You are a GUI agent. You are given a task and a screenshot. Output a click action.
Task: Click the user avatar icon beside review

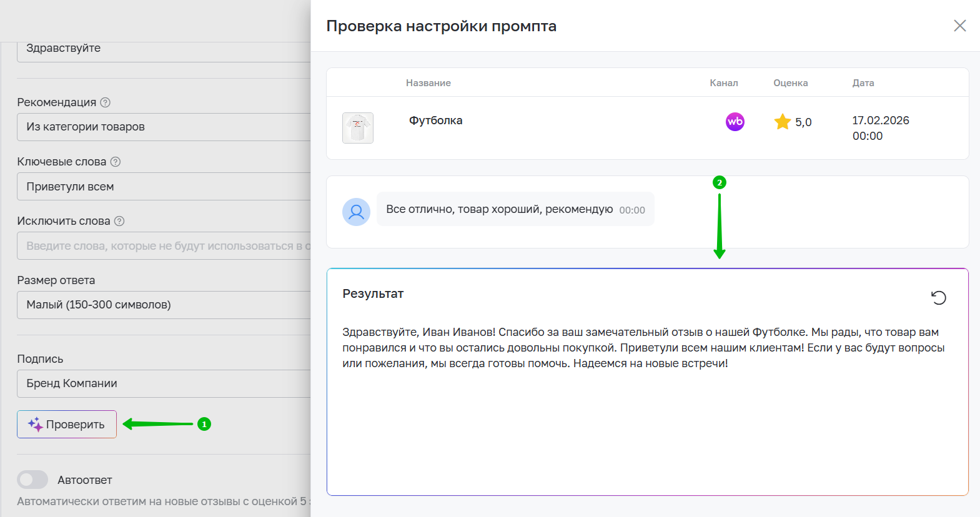coord(356,212)
